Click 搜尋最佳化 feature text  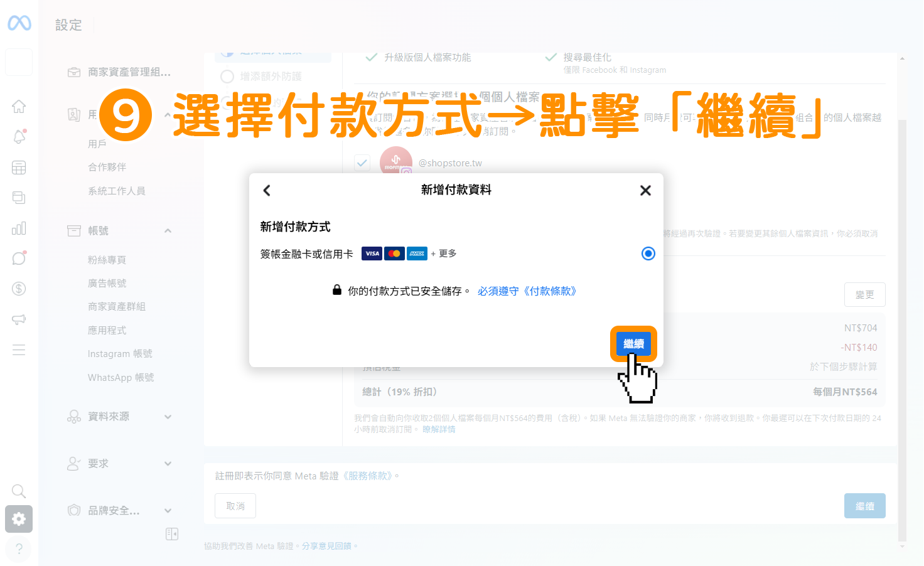588,58
